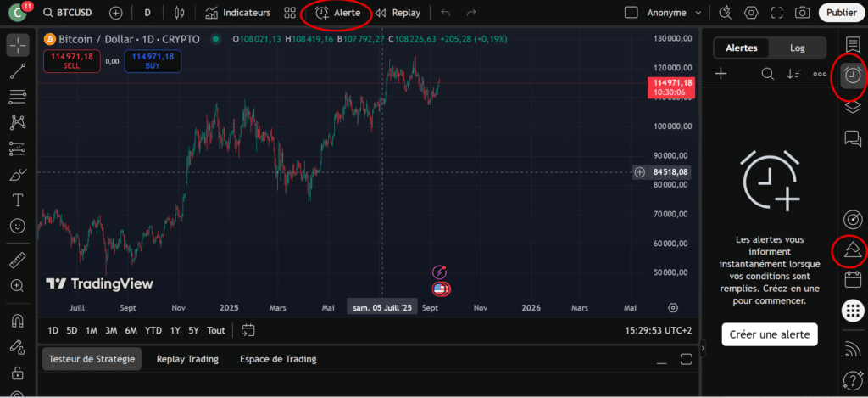The height and width of the screenshot is (398, 868).
Task: Click the Créer une alerte button
Action: pos(770,335)
